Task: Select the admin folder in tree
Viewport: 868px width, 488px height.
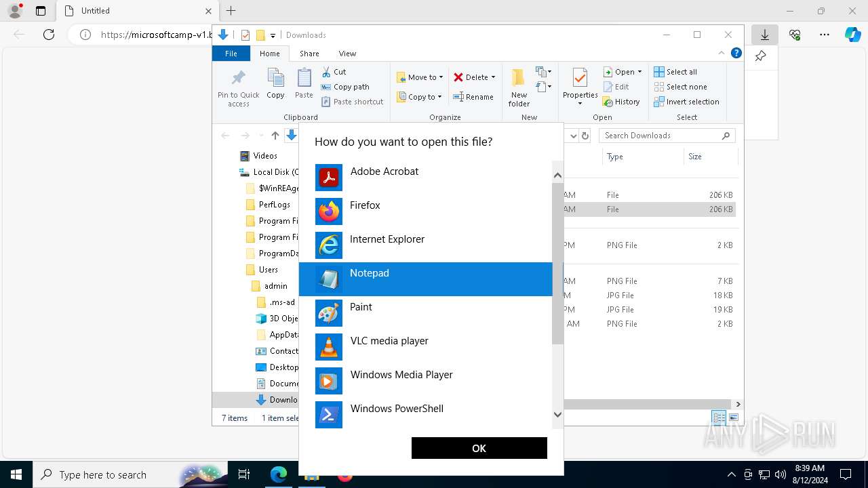Action: coord(269,286)
